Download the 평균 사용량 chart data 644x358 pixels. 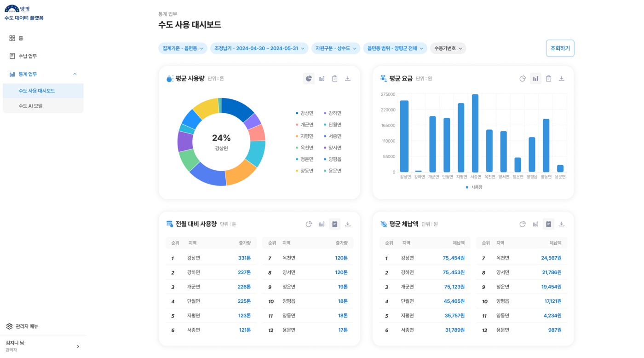pyautogui.click(x=348, y=79)
